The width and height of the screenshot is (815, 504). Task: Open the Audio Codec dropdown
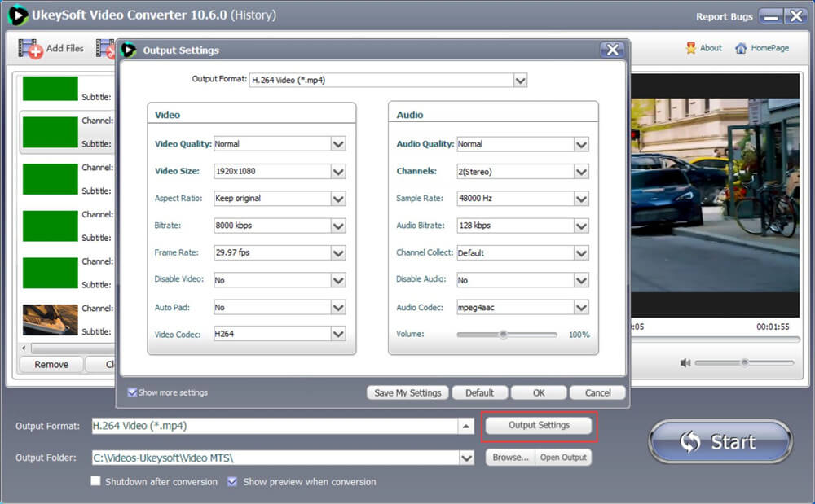tap(523, 307)
